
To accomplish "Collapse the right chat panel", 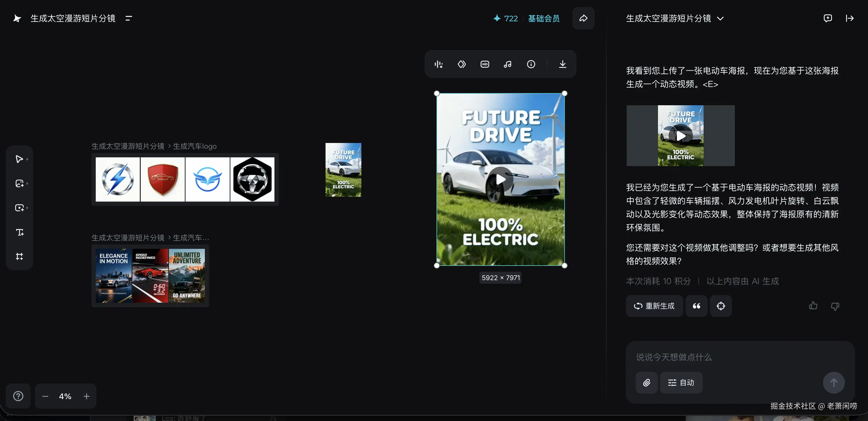I will 849,18.
